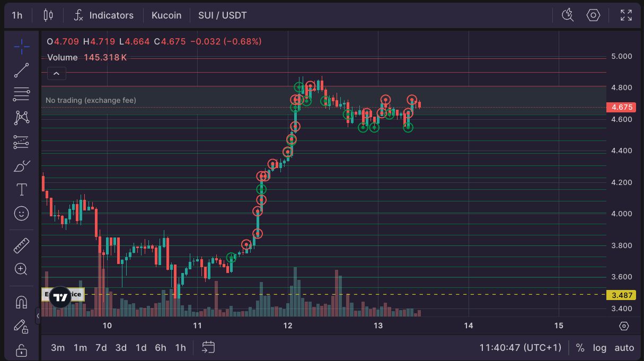Image resolution: width=644 pixels, height=361 pixels.
Task: Select the trend line drawing tool
Action: (21, 70)
